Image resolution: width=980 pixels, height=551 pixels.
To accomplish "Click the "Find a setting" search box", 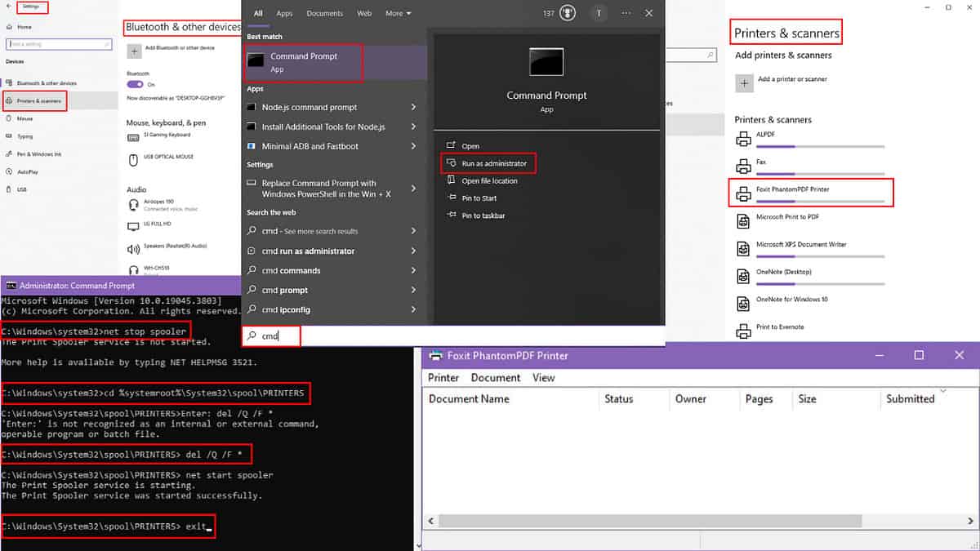I will (x=57, y=42).
